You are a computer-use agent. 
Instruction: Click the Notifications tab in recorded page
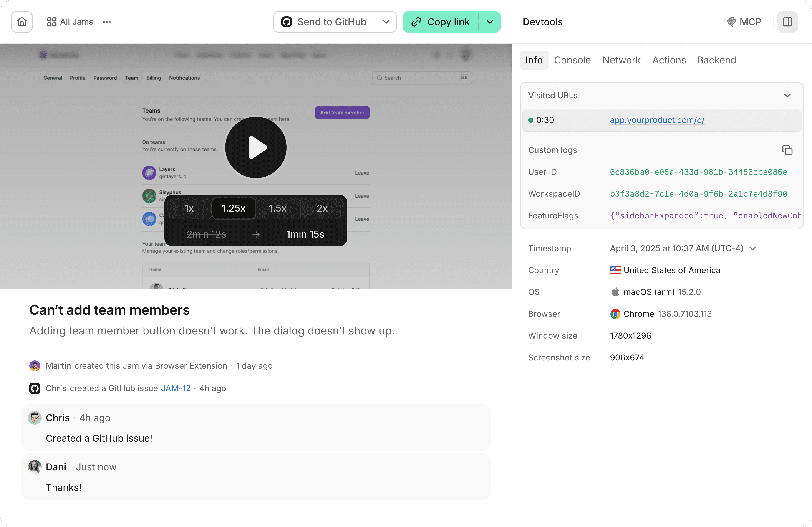(x=185, y=78)
